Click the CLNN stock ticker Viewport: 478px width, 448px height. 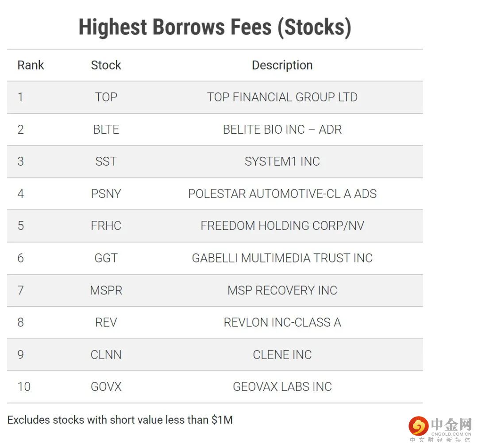click(106, 355)
